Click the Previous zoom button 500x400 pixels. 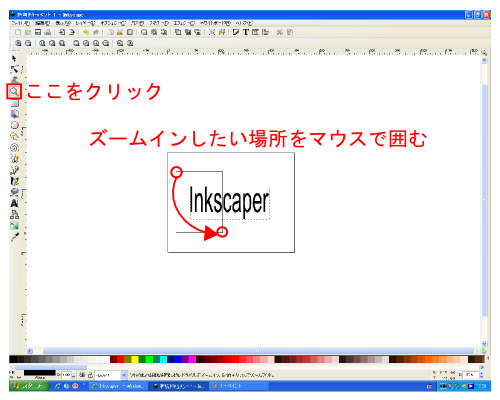pos(120,43)
